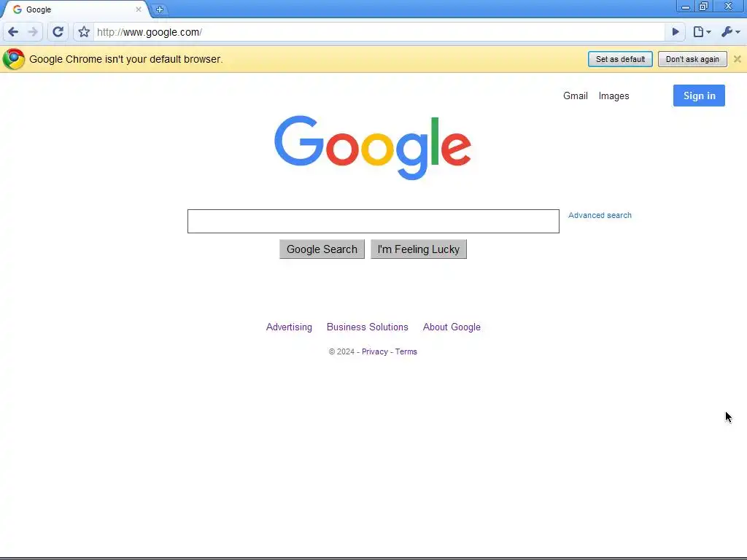Click I'm Feeling Lucky button
747x560 pixels.
tap(418, 249)
